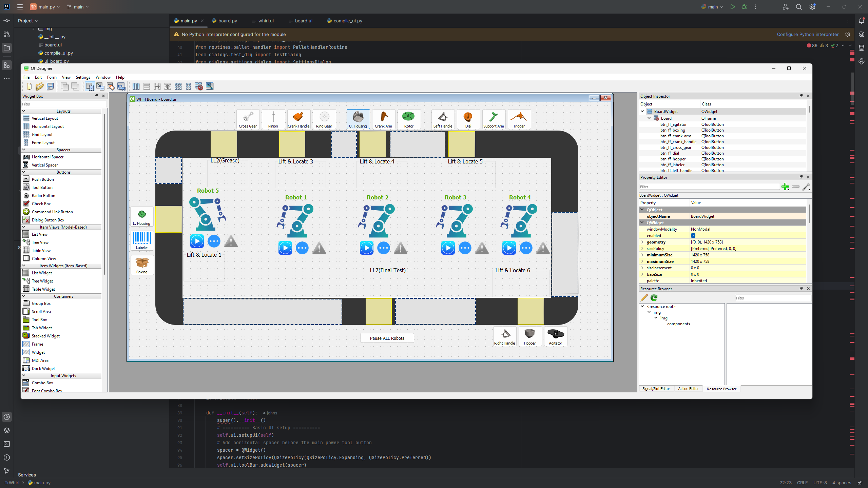Select Edit Buddies mode icon
Image resolution: width=868 pixels, height=488 pixels.
(111, 86)
